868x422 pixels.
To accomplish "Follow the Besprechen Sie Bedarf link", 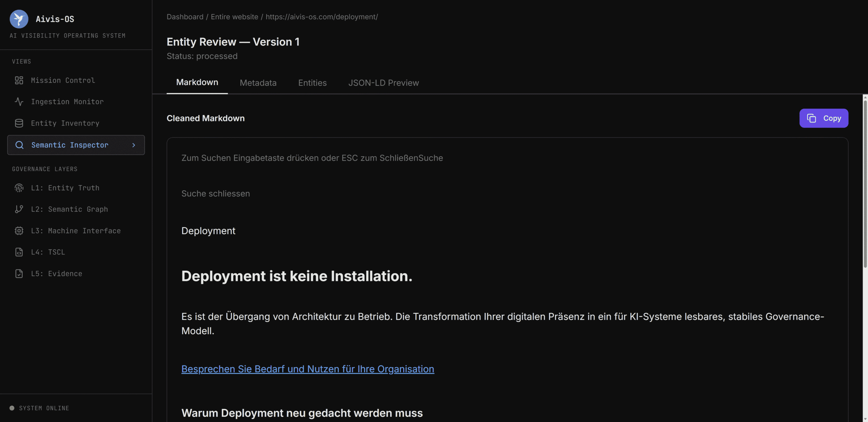I will pos(308,369).
